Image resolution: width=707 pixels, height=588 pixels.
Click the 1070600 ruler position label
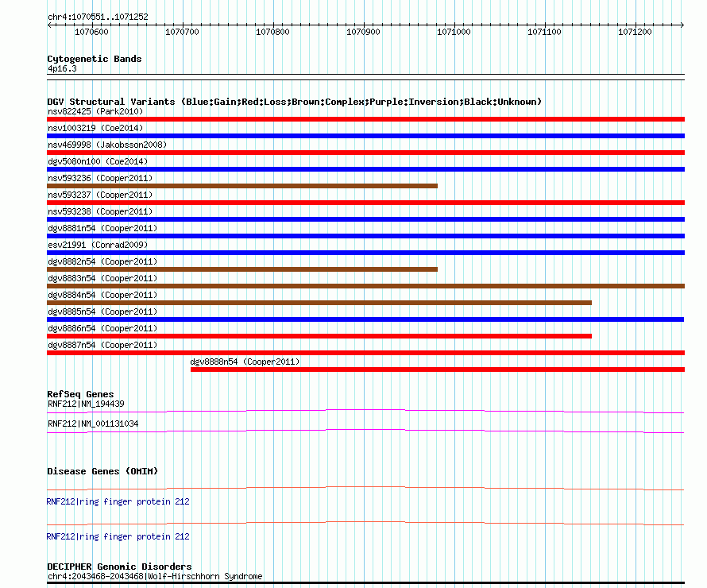point(91,32)
